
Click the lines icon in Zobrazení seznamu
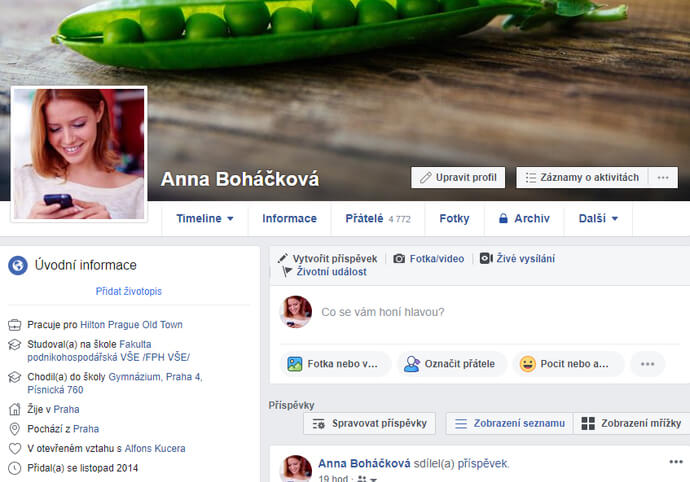(x=461, y=424)
